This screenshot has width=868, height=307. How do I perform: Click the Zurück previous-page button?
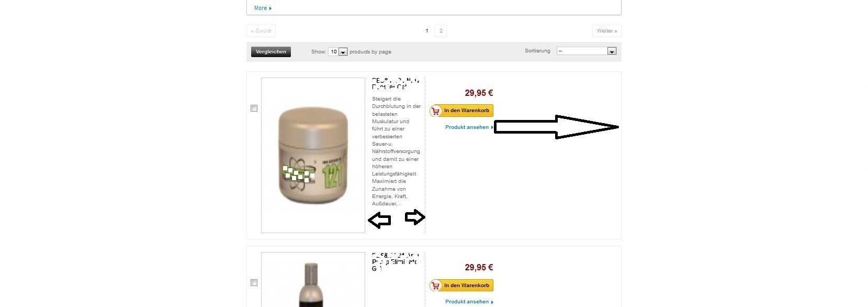[x=261, y=31]
